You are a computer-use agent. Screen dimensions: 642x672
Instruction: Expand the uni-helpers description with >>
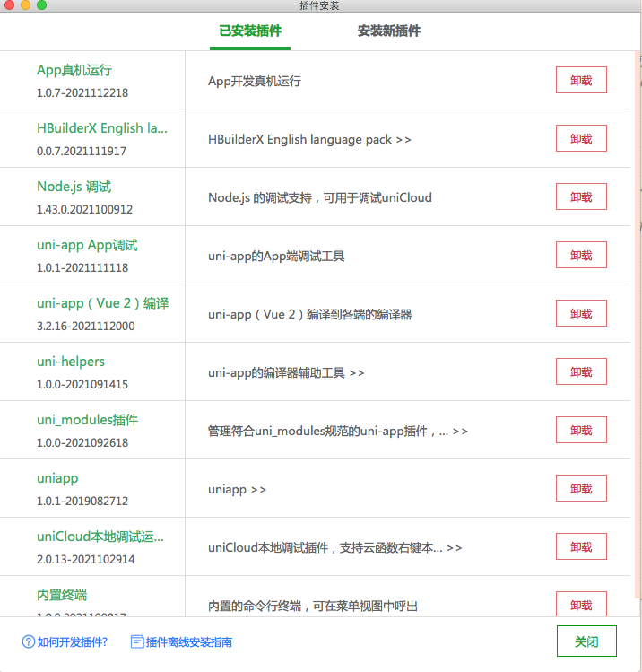[x=357, y=372]
